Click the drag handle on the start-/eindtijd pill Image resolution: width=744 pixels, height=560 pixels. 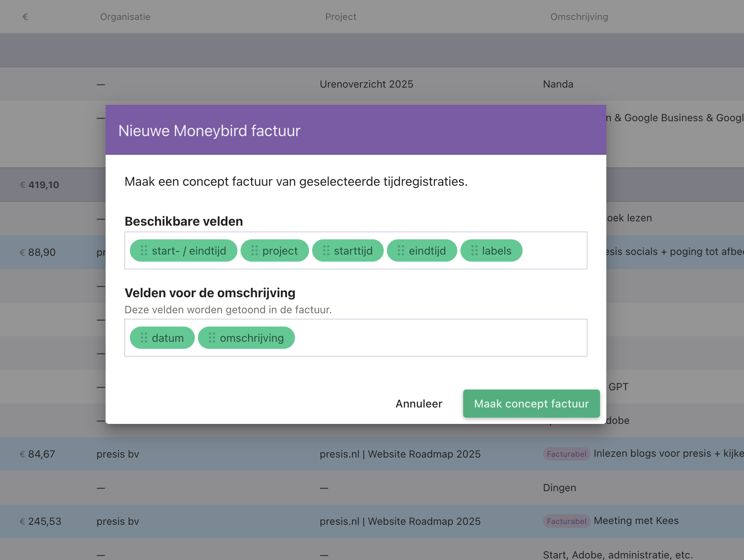click(144, 251)
